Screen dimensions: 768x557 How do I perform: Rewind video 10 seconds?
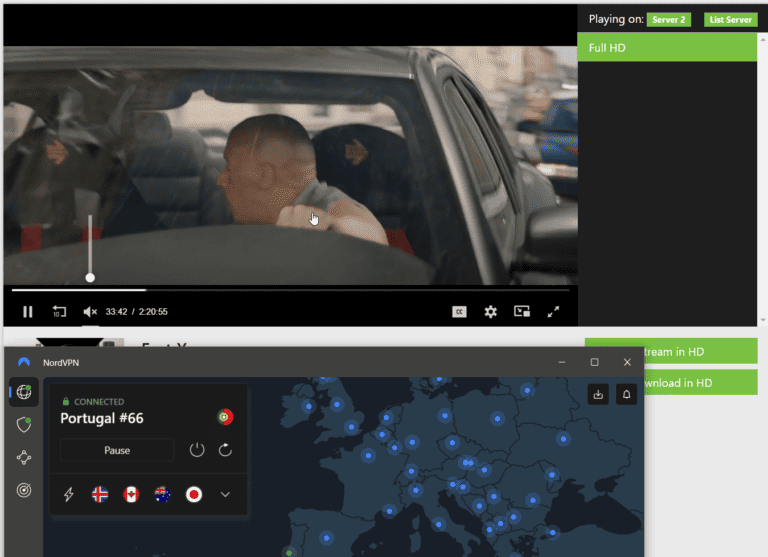coord(59,312)
